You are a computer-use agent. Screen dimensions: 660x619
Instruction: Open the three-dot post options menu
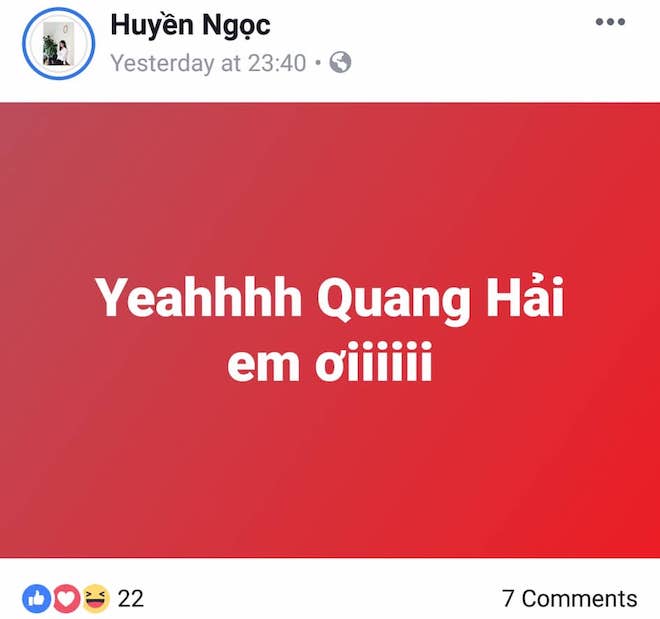point(610,22)
